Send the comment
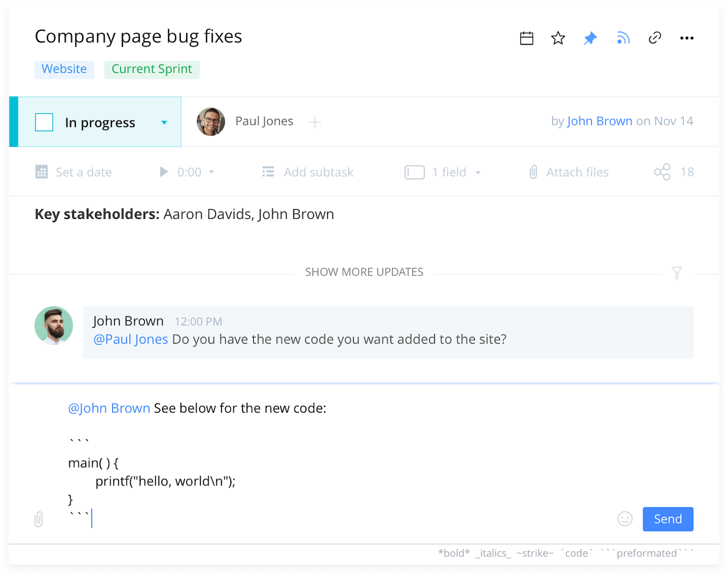The width and height of the screenshot is (728, 576). [x=668, y=519]
